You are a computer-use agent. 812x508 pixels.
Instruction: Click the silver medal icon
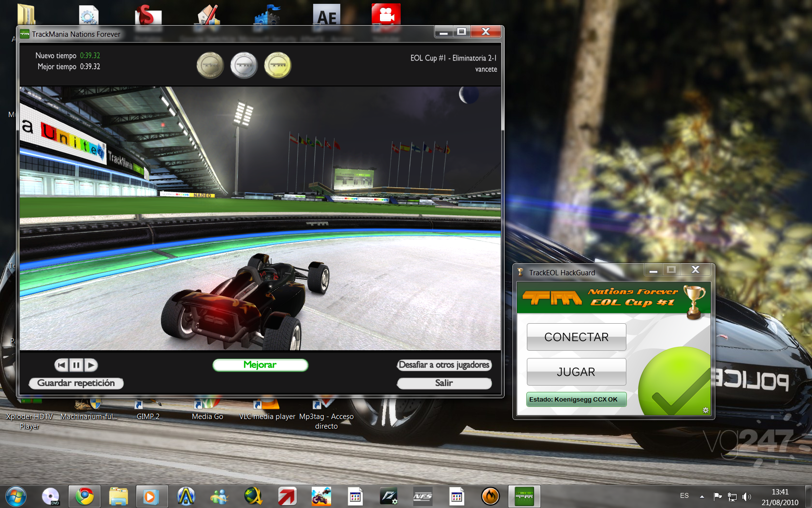[244, 65]
